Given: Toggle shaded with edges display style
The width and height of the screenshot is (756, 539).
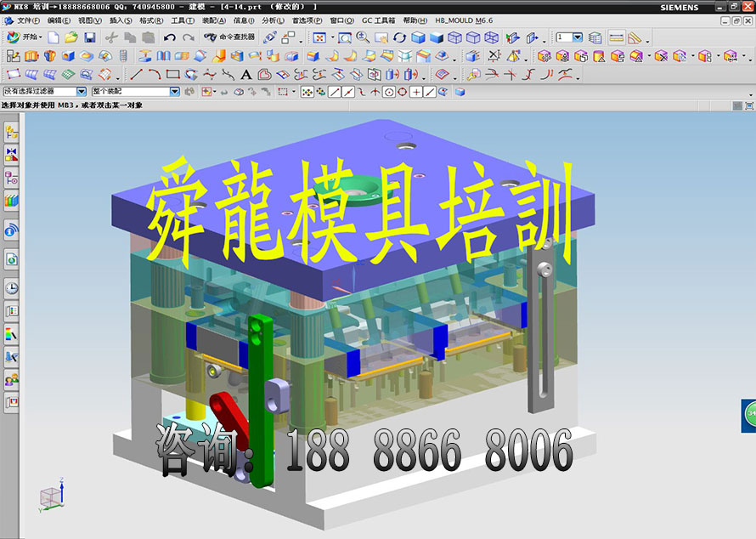Looking at the screenshot, I should (417, 37).
